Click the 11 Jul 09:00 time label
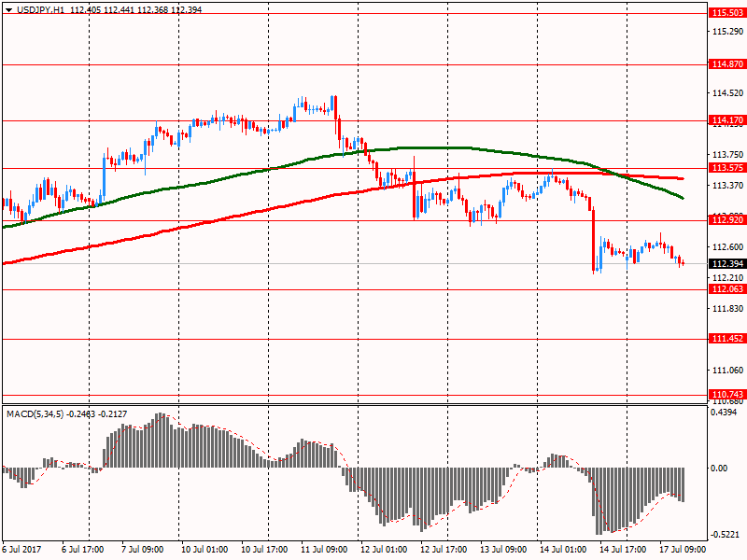 point(324,549)
